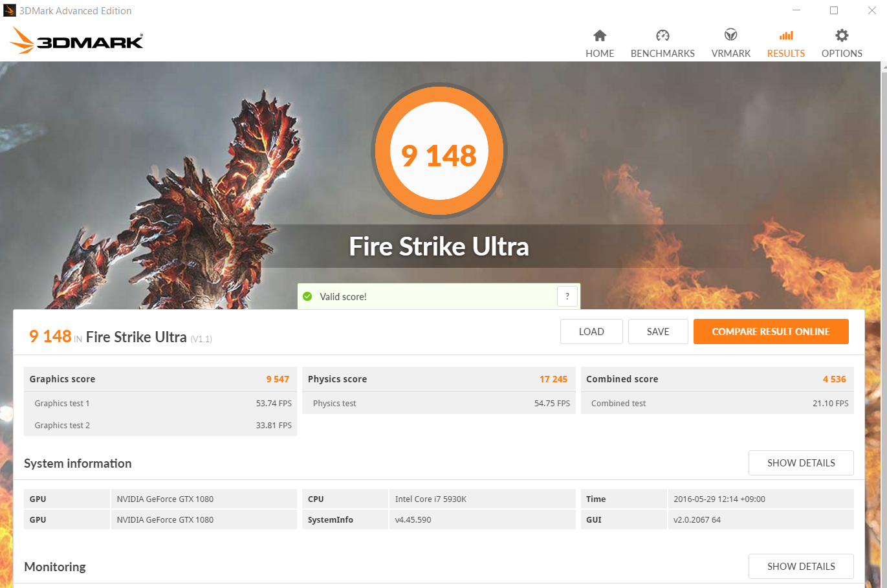Click the Intel Core i7 5930K cell
Screen dimensions: 887x588
[x=482, y=499]
